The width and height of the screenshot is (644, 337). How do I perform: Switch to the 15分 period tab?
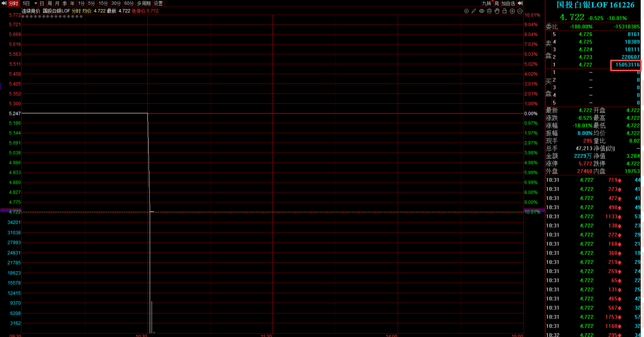point(103,3)
